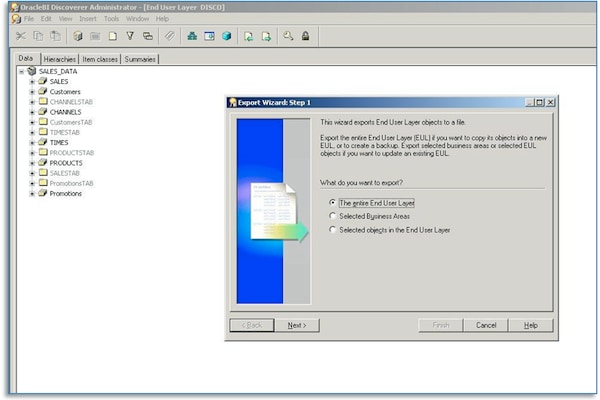Viewport: 600px width, 400px height.
Task: Click the diagonal-stripes toolbar icon
Action: (x=170, y=36)
